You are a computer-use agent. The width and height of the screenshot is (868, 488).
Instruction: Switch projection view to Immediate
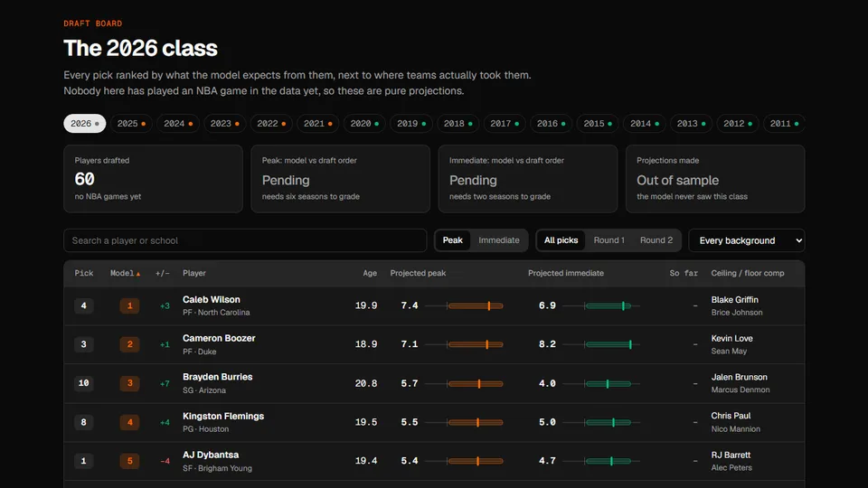click(499, 240)
